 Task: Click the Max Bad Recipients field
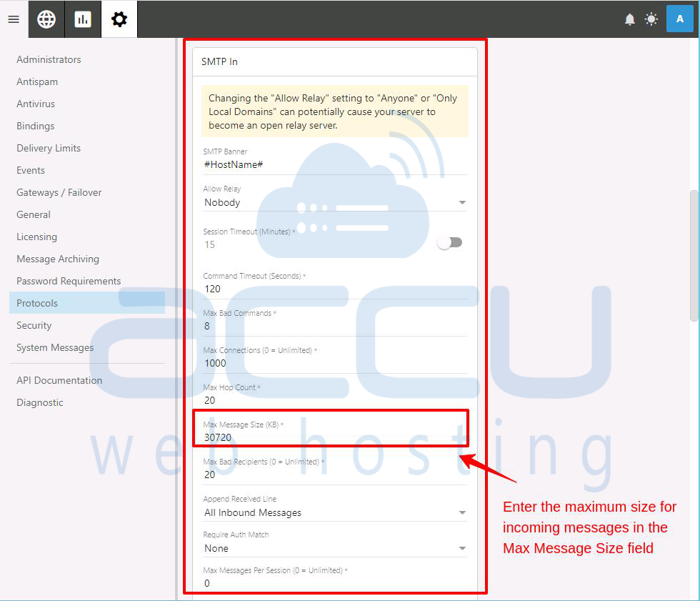click(335, 475)
